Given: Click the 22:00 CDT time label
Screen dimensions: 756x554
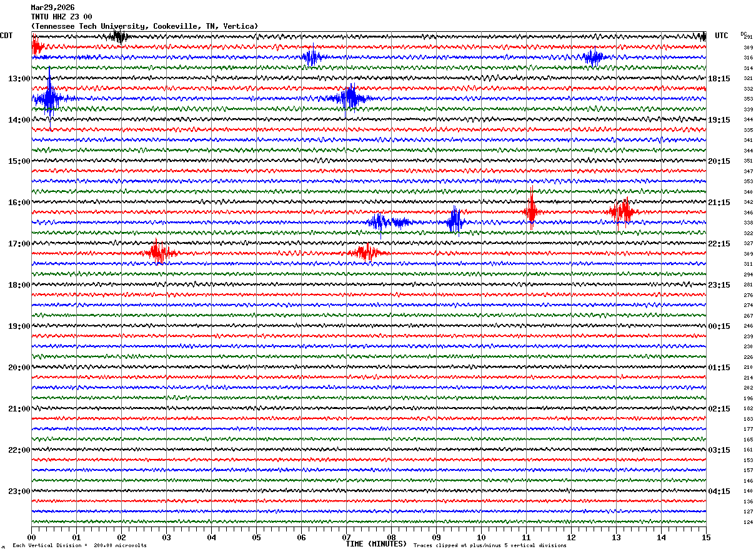Looking at the screenshot, I should (x=19, y=450).
